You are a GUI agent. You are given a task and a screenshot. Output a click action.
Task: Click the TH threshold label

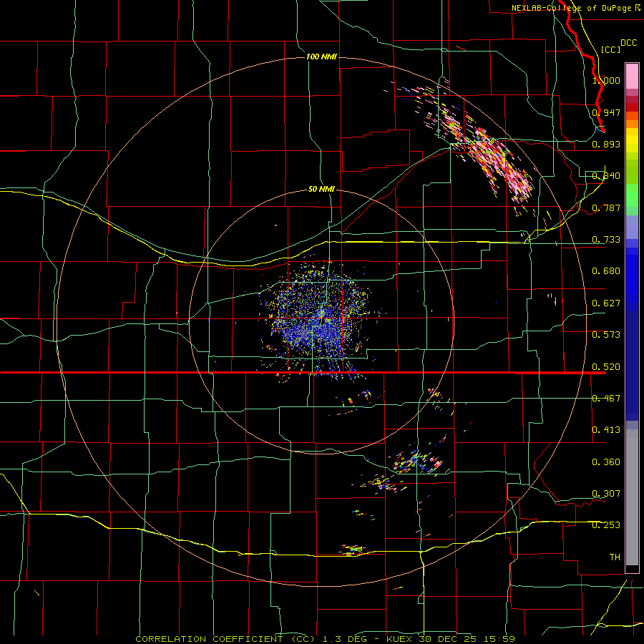(x=615, y=557)
